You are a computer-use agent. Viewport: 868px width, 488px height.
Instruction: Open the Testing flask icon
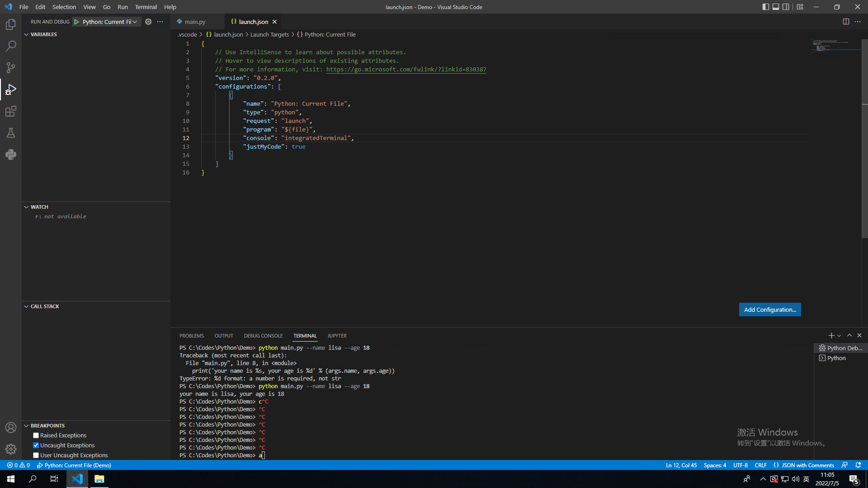pyautogui.click(x=11, y=133)
